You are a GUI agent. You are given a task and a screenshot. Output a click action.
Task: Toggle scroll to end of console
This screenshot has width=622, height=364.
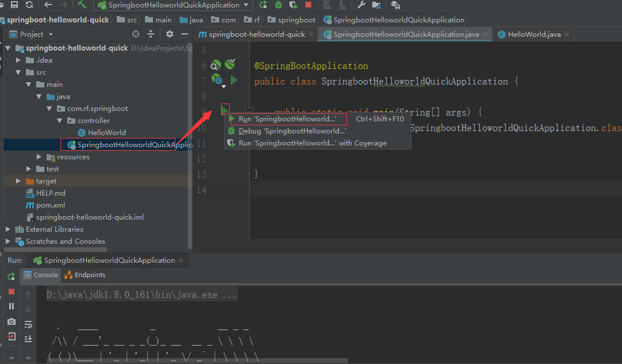click(x=28, y=339)
